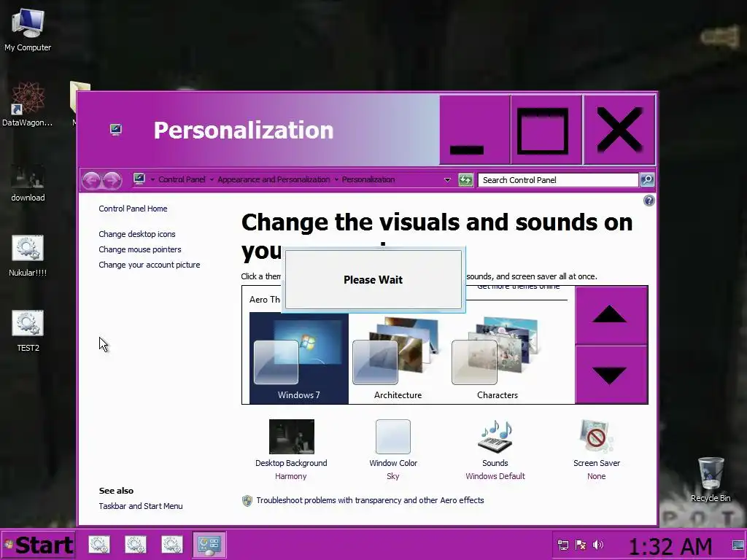Viewport: 747px width, 560px height.
Task: Open Change your account picture link
Action: 149,265
